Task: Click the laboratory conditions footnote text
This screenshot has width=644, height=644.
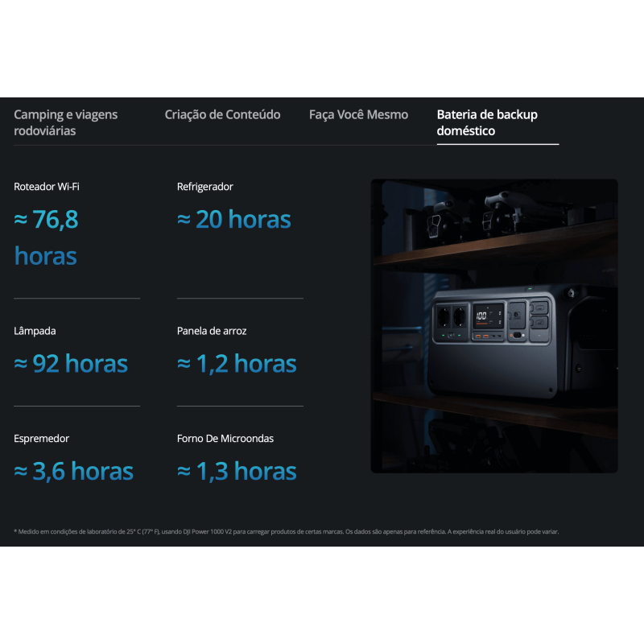Action: pyautogui.click(x=286, y=531)
